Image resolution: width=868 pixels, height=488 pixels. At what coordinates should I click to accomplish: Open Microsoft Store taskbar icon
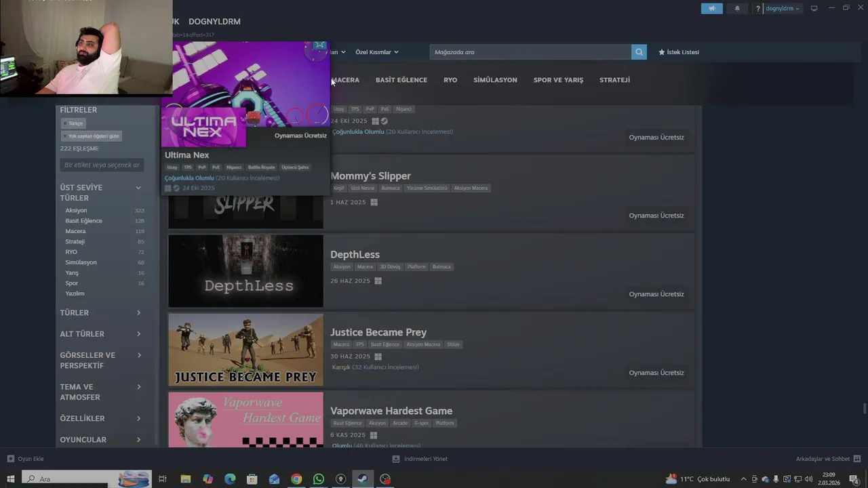click(x=252, y=479)
